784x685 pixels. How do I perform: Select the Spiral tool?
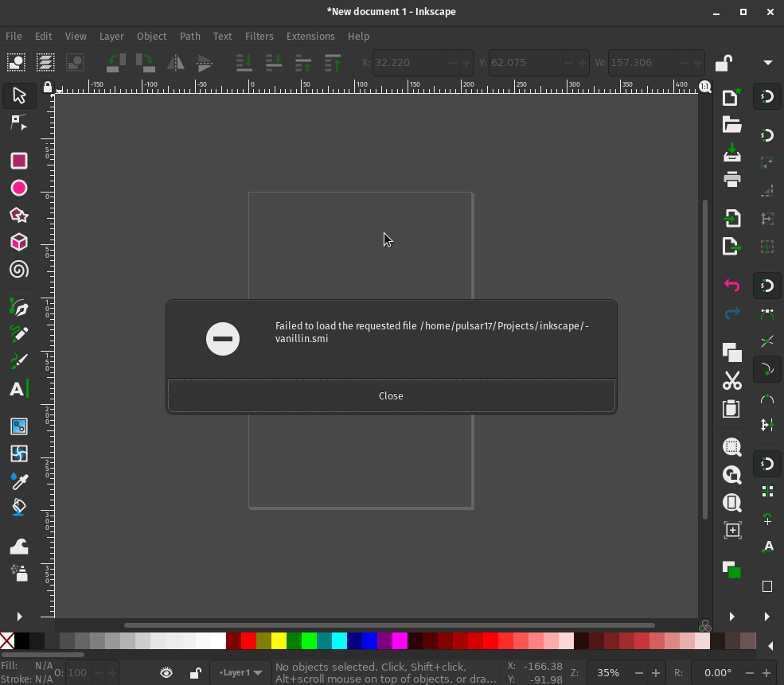point(18,270)
